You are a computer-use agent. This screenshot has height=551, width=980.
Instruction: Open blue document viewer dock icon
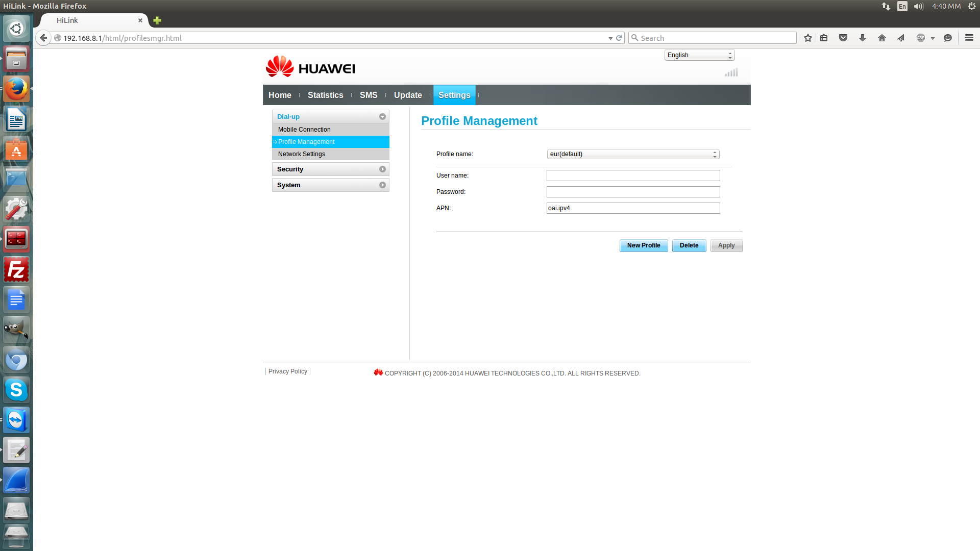(x=16, y=299)
